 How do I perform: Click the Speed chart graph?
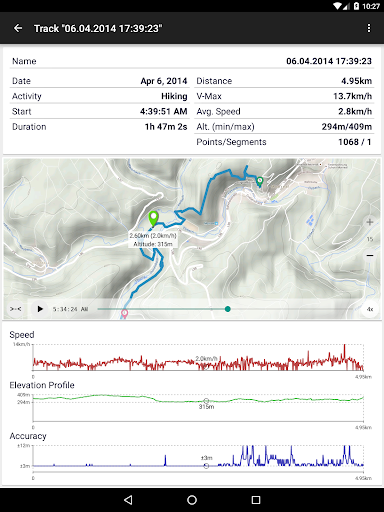pyautogui.click(x=198, y=357)
